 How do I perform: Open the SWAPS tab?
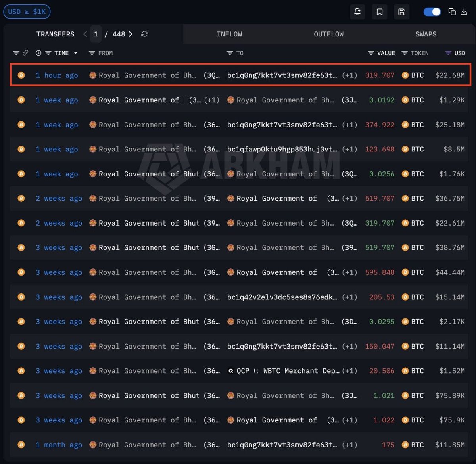(x=426, y=34)
